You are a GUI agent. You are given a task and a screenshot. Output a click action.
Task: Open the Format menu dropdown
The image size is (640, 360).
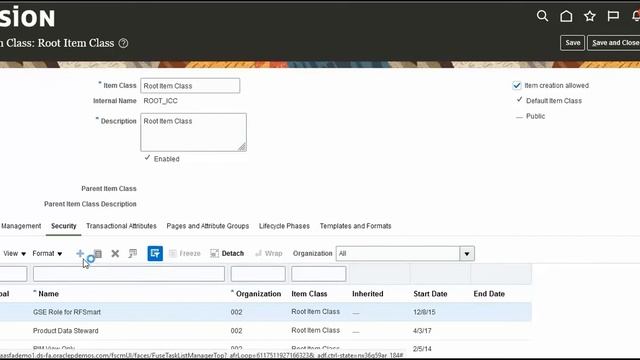click(x=47, y=253)
